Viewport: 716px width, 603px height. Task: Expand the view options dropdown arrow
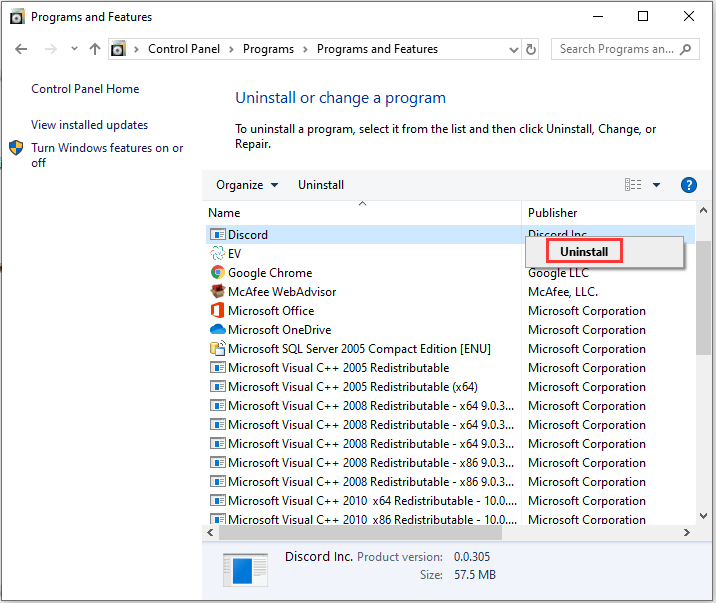tap(656, 185)
